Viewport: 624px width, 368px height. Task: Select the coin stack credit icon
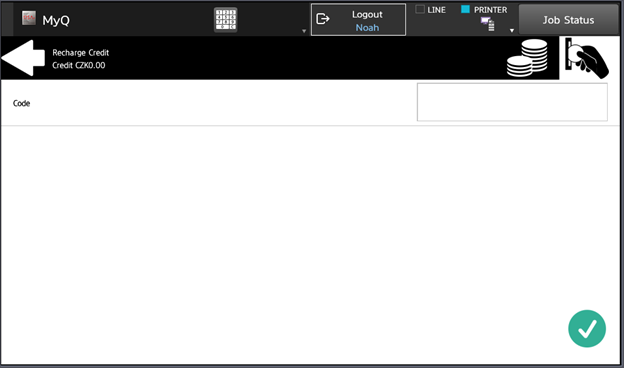coord(527,58)
